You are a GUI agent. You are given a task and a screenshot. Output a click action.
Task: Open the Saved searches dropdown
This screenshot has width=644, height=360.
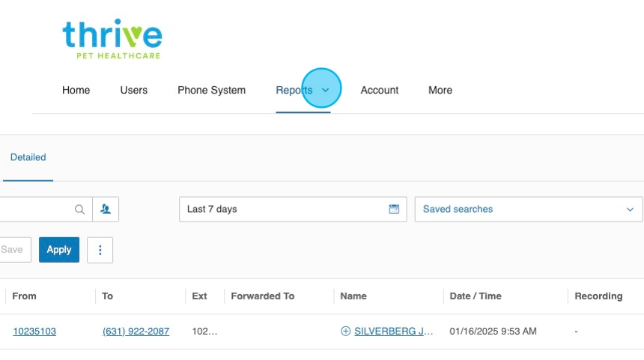pyautogui.click(x=528, y=210)
